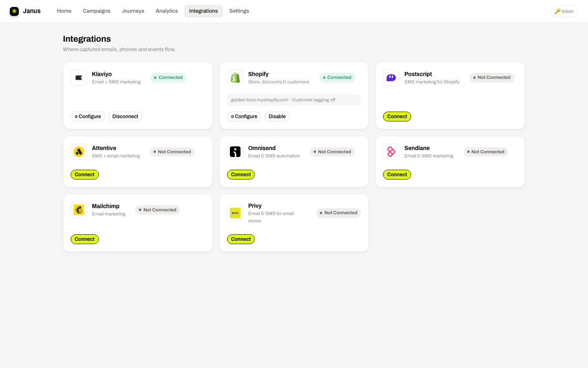
Task: Click the Shopify bag logo icon
Action: 235,78
